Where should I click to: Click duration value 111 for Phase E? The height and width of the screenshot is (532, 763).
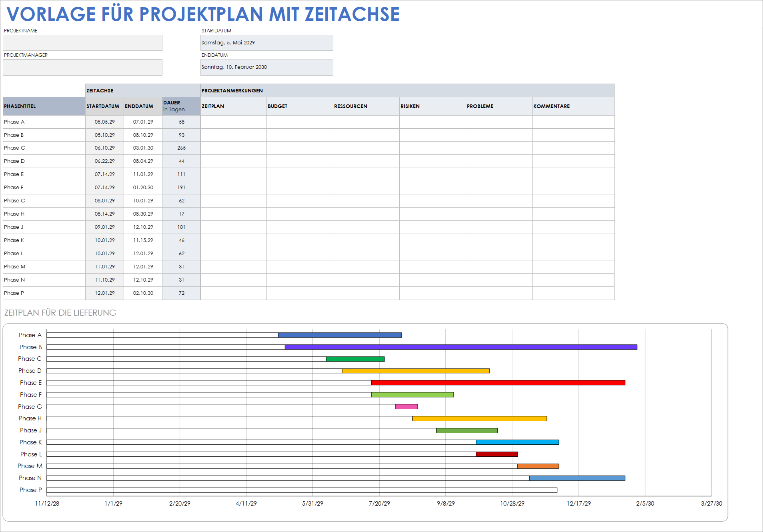tap(181, 174)
